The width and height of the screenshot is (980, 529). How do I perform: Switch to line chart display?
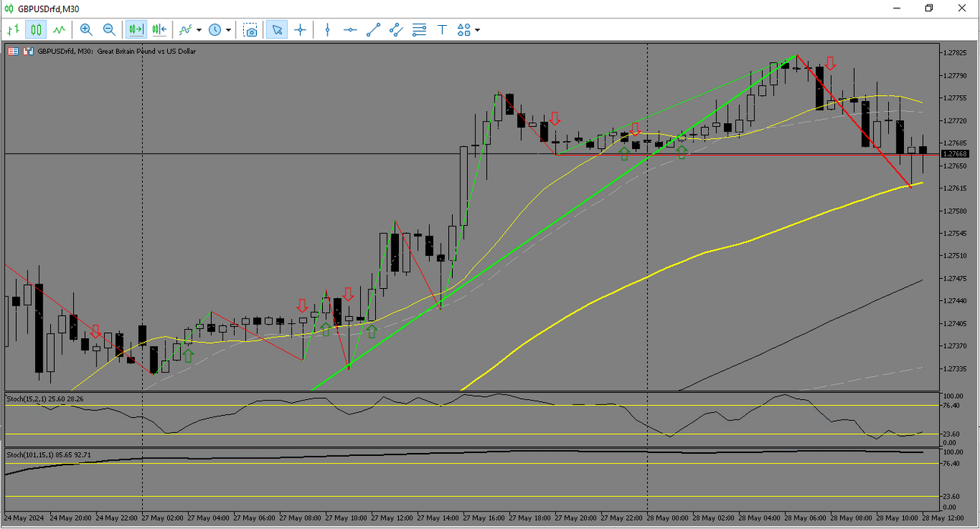pos(58,30)
